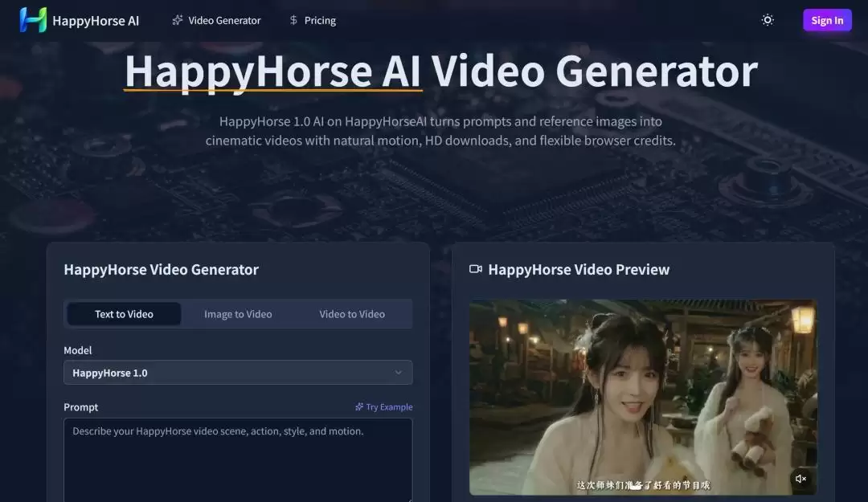This screenshot has width=868, height=502.
Task: Go to the Pricing page
Action: pyautogui.click(x=319, y=19)
